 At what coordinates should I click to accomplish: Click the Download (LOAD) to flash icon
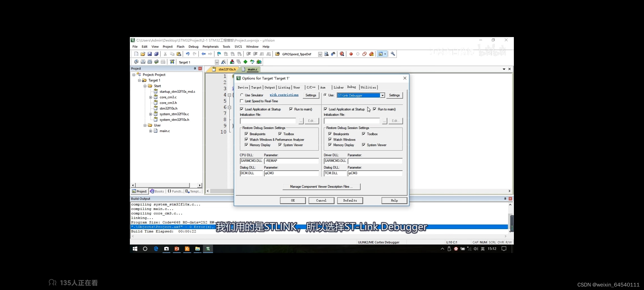[172, 62]
